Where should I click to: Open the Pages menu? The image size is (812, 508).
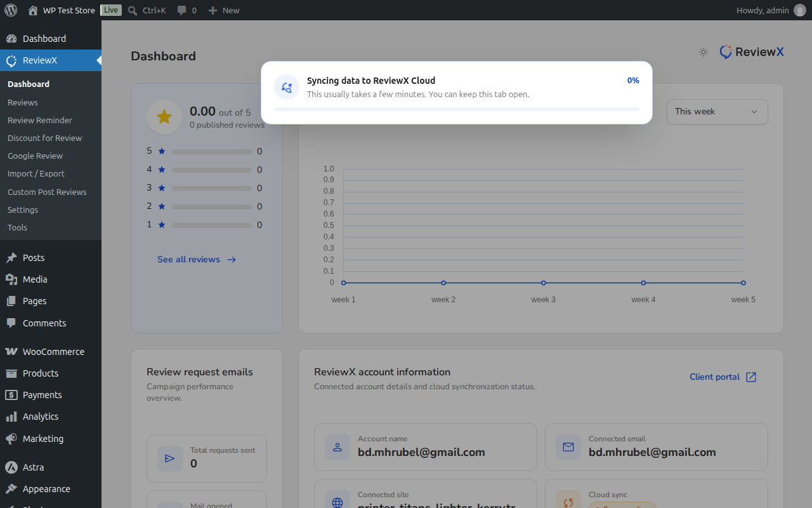(x=51, y=301)
